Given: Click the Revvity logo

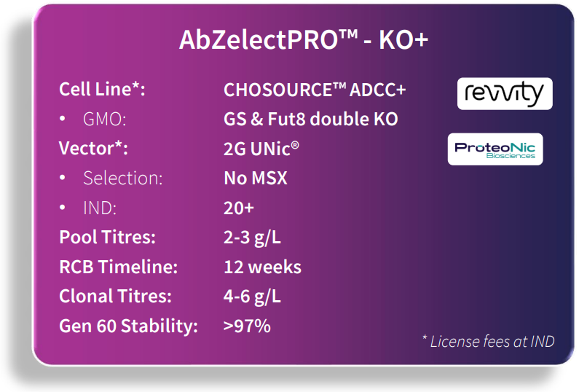Looking at the screenshot, I should click(x=505, y=94).
